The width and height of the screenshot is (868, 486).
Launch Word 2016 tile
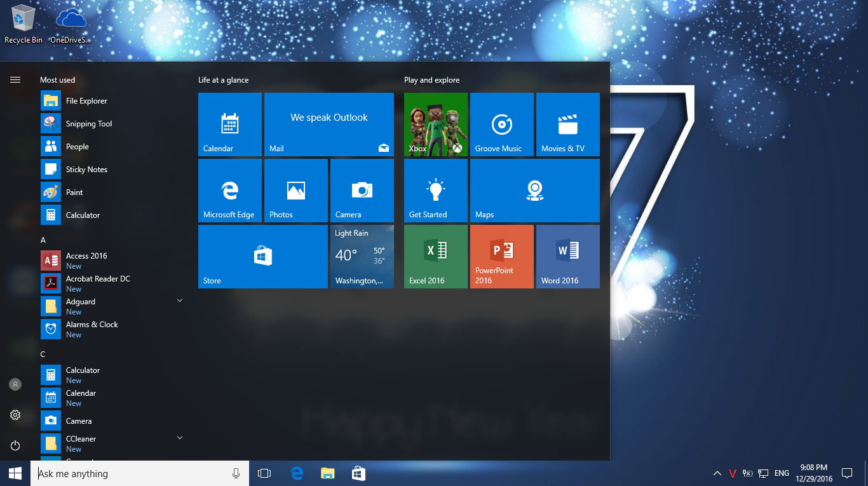pyautogui.click(x=568, y=257)
